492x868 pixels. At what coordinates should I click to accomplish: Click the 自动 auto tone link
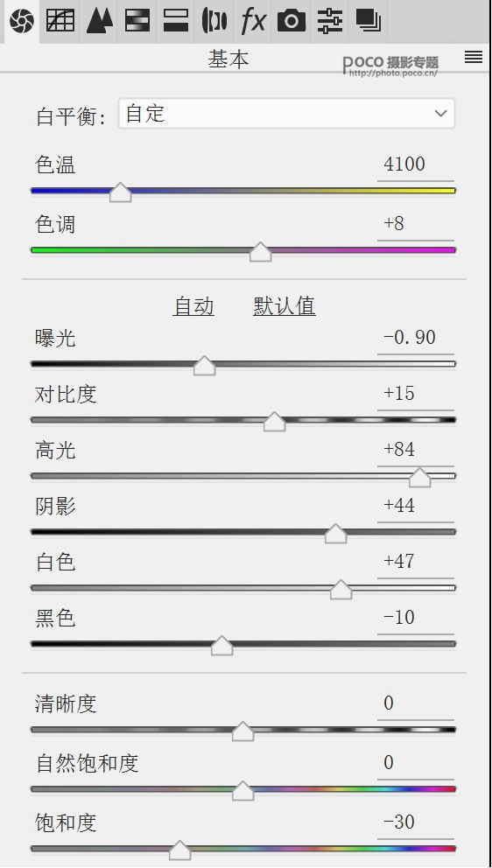(193, 306)
